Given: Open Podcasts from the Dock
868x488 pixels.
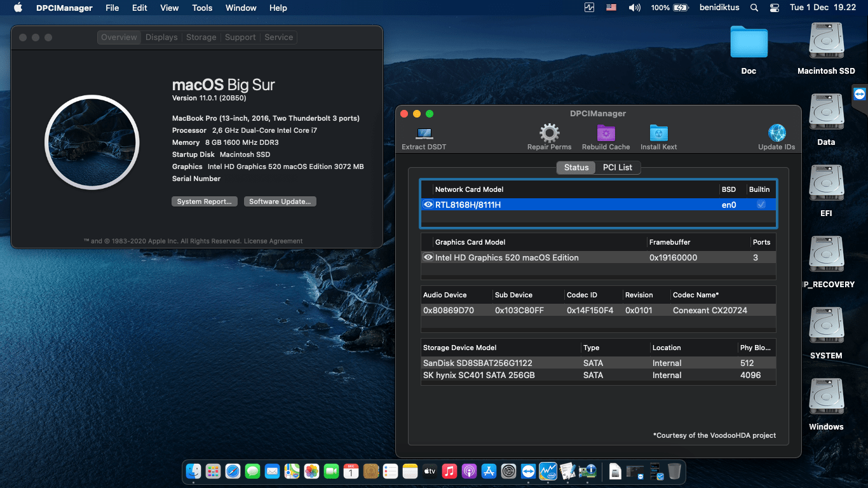Looking at the screenshot, I should (x=469, y=471).
